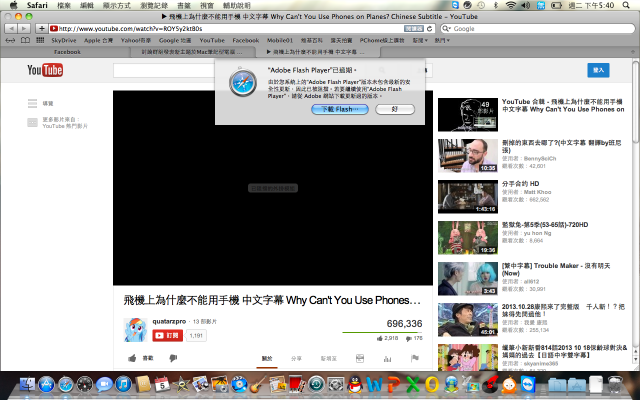Open the SkyDrive bookmark link

[x=64, y=40]
